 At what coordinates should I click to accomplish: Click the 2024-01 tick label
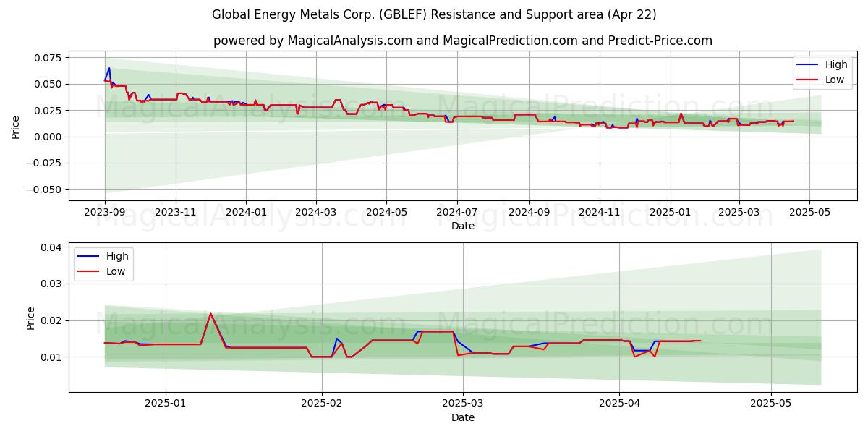(x=246, y=212)
